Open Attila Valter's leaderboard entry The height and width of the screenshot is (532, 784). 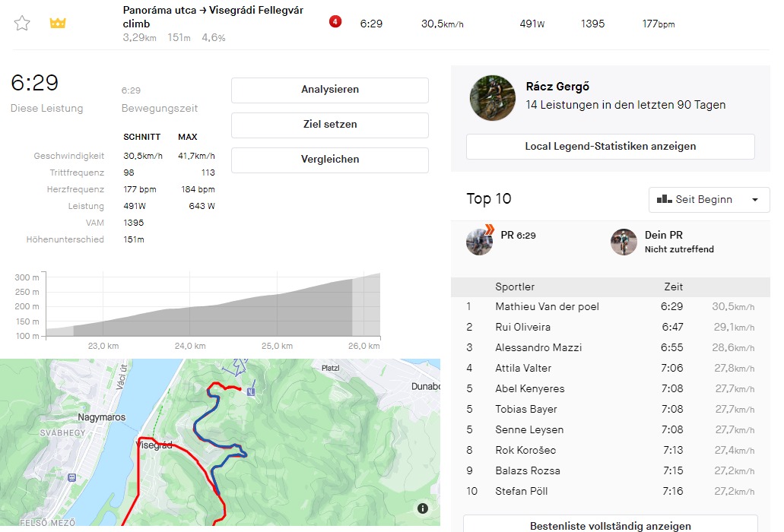click(523, 369)
